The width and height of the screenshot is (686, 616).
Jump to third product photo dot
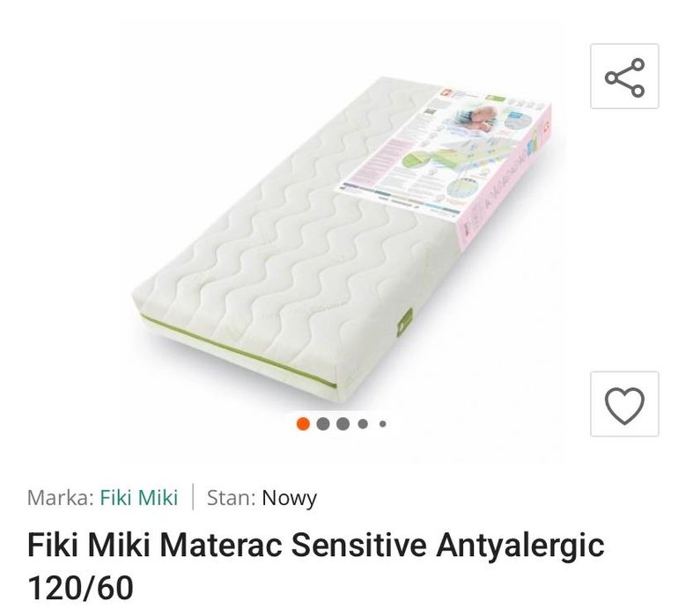tap(343, 423)
